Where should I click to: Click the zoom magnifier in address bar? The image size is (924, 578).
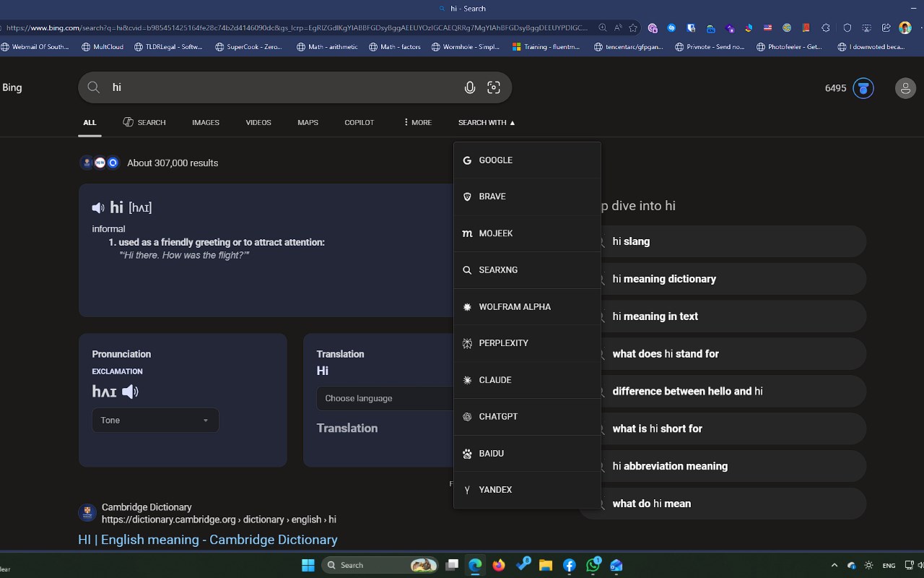pos(603,28)
